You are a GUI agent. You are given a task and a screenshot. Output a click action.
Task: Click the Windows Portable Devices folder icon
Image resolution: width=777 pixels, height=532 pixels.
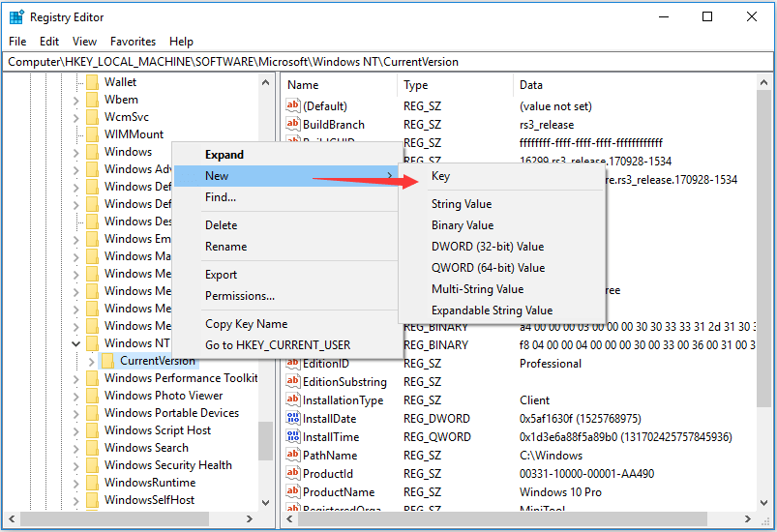[x=92, y=413]
